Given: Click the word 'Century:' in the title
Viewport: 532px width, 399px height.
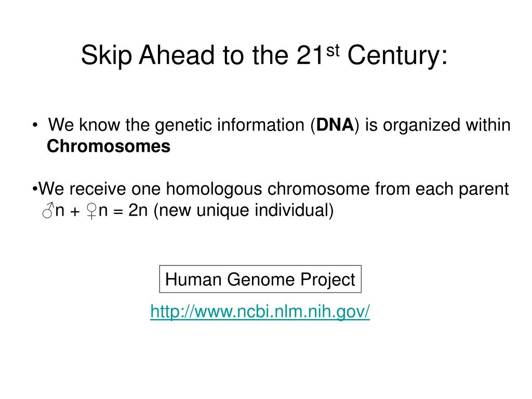Looking at the screenshot, I should (397, 55).
